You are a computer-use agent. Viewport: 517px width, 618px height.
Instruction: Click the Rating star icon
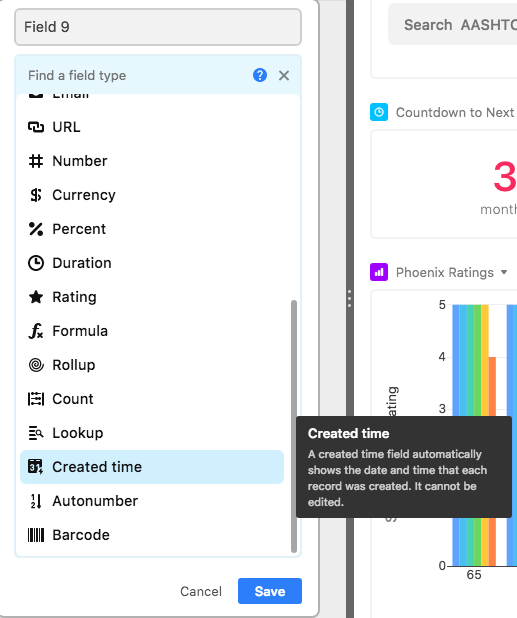click(36, 297)
